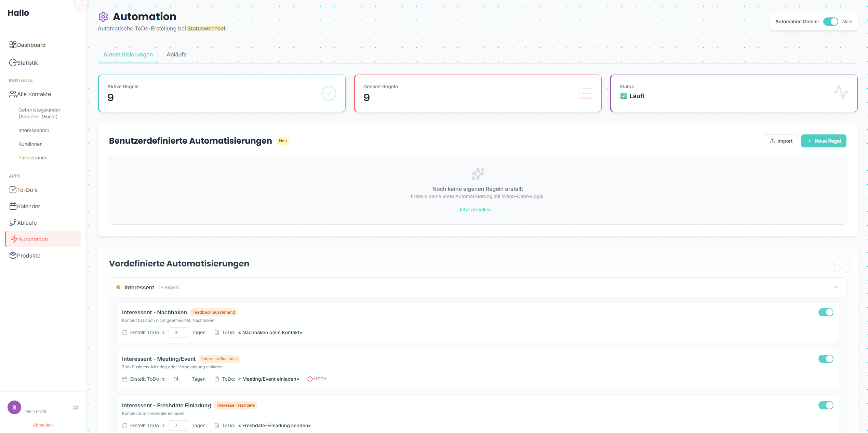Click the Abläufe branch icon in sidebar

point(13,223)
